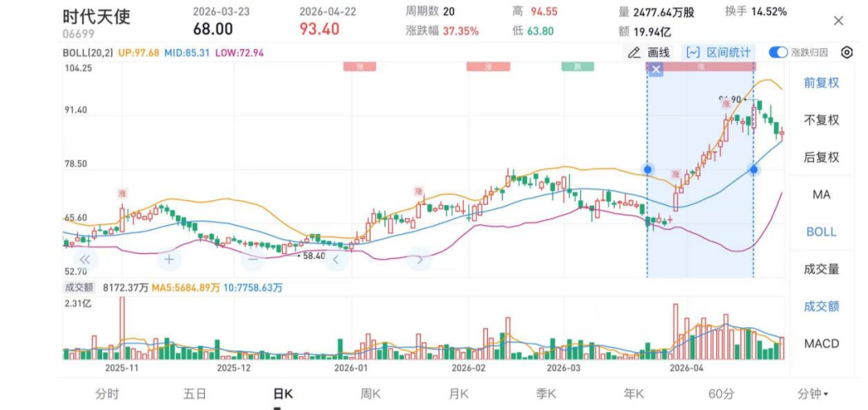This screenshot has width=868, height=410.
Task: Show MACD sub-indicator
Action: 821,343
